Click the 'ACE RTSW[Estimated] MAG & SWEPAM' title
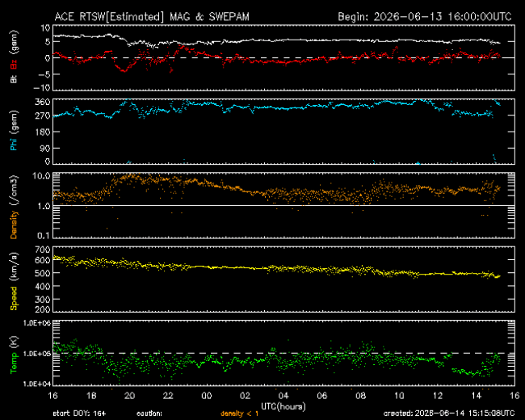This screenshot has height=420, width=525. (152, 17)
